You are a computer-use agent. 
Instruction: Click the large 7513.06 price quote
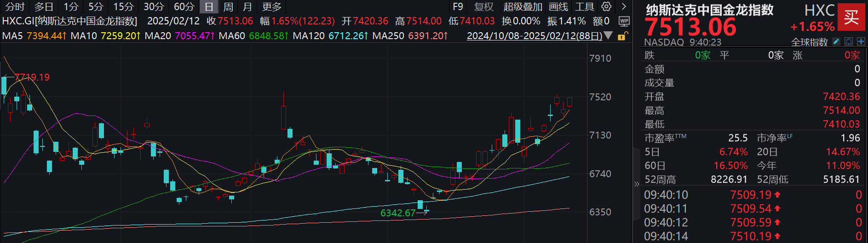[690, 27]
